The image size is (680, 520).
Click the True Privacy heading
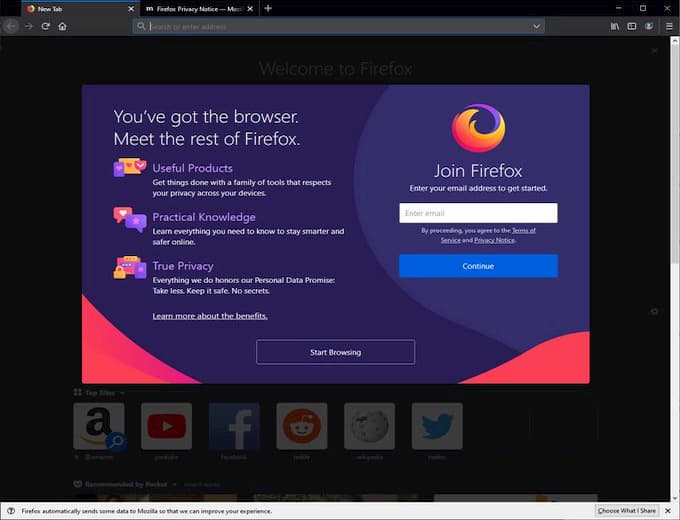click(183, 266)
